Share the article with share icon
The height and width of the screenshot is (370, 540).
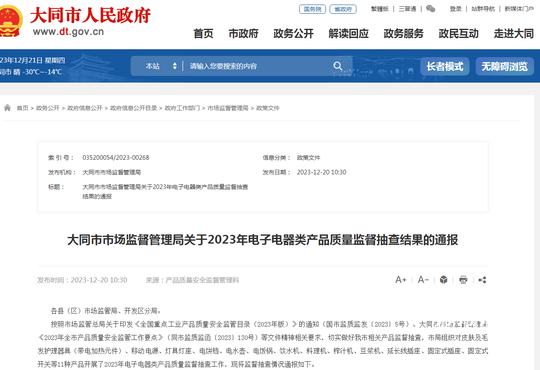[x=482, y=279]
